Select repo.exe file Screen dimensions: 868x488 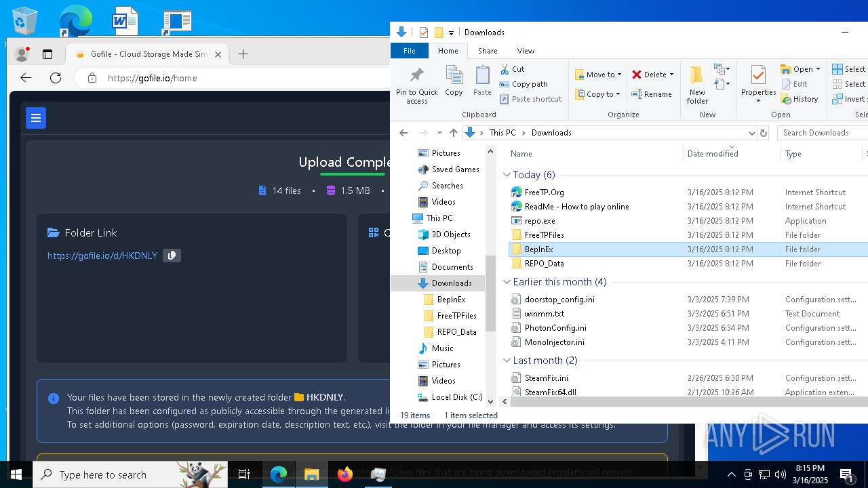tap(540, 221)
